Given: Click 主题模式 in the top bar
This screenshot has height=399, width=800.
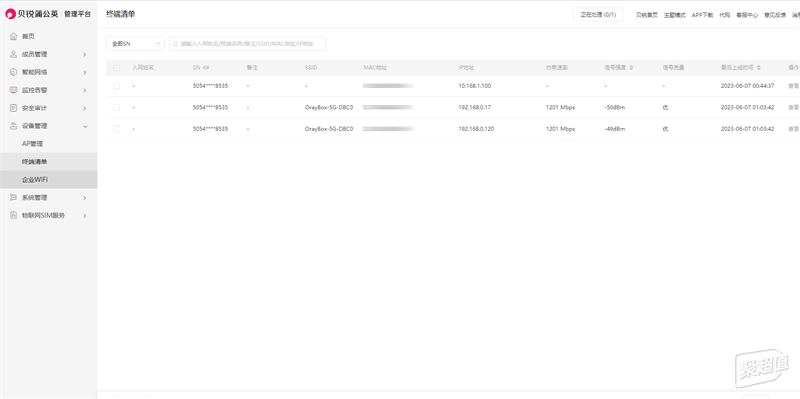Looking at the screenshot, I should [674, 15].
